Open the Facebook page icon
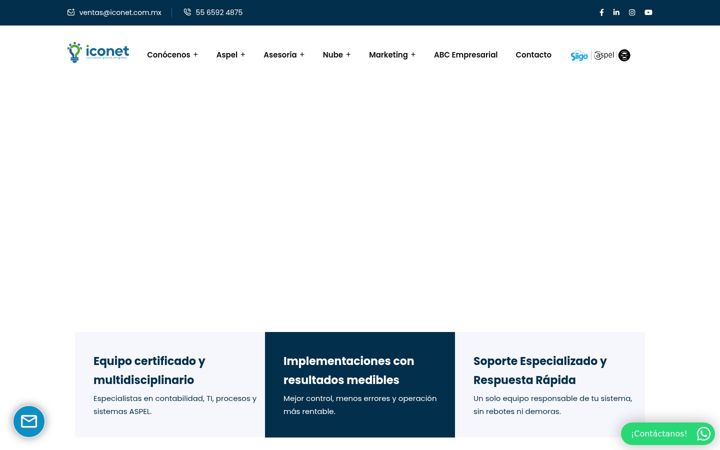The width and height of the screenshot is (720, 450). point(602,12)
